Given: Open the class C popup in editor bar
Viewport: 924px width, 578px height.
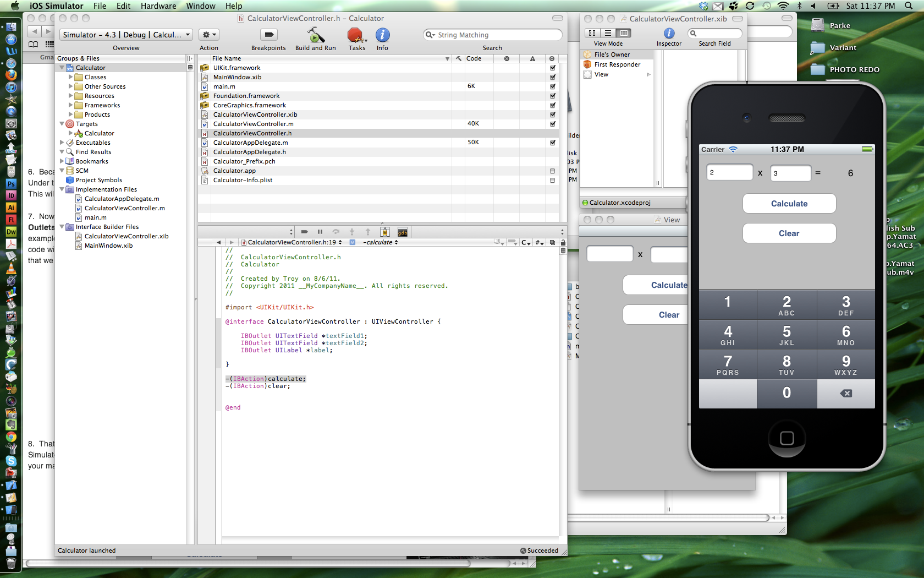Looking at the screenshot, I should tap(526, 242).
